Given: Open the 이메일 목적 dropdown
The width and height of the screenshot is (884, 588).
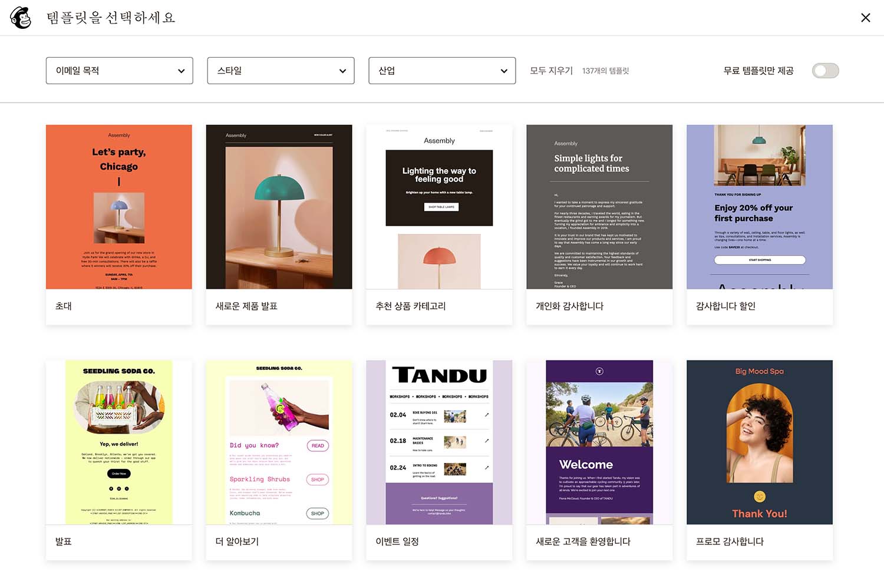Looking at the screenshot, I should (x=120, y=71).
